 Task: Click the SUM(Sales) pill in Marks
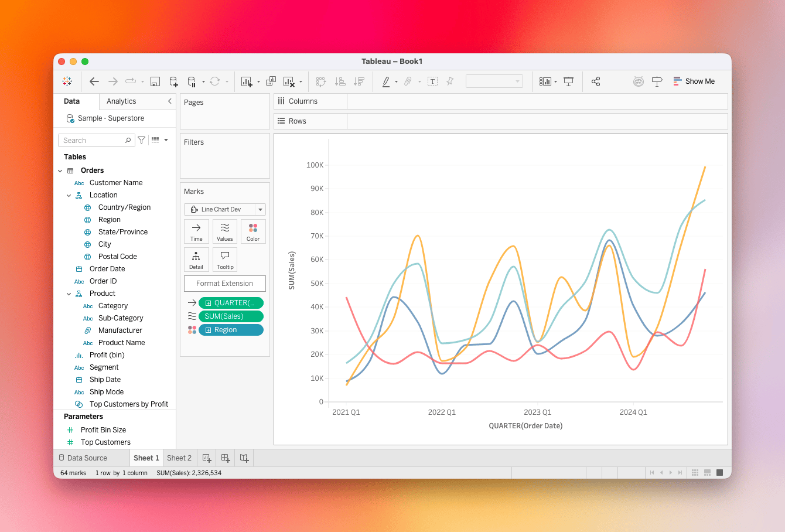click(231, 316)
